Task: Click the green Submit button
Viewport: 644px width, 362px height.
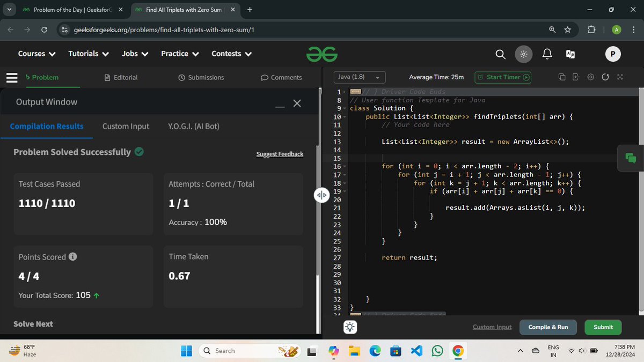Action: tap(603, 327)
